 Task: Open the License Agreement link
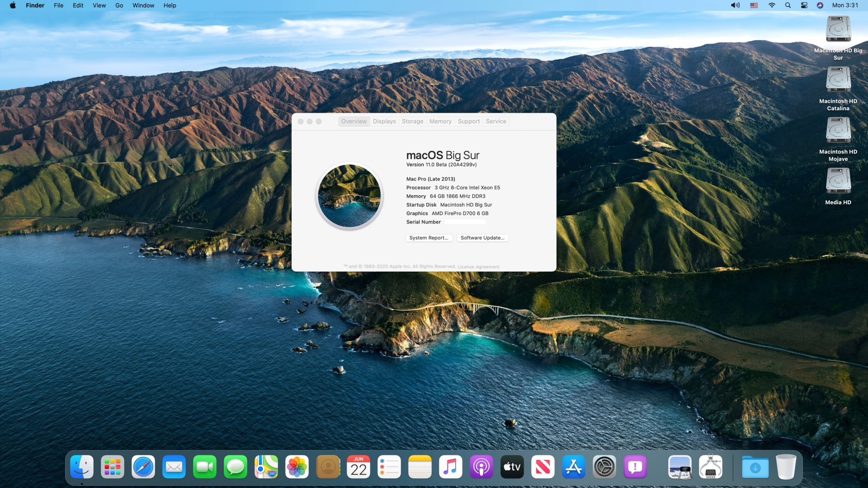[478, 267]
